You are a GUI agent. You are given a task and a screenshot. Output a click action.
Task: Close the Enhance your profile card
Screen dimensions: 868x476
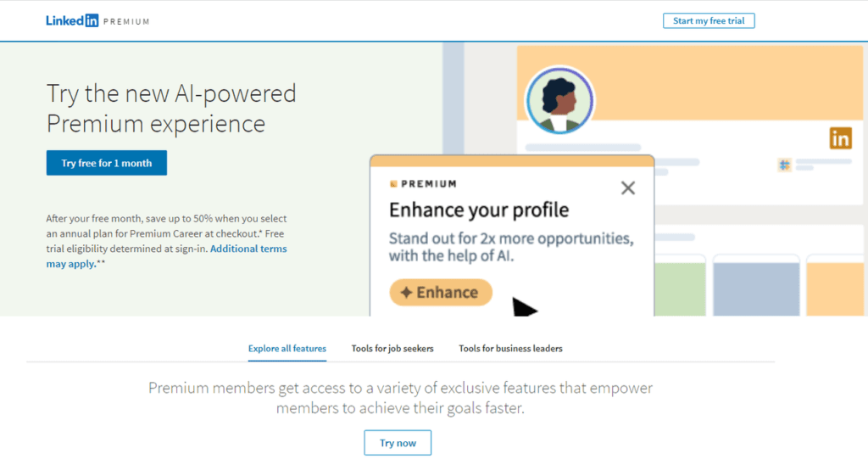point(628,188)
